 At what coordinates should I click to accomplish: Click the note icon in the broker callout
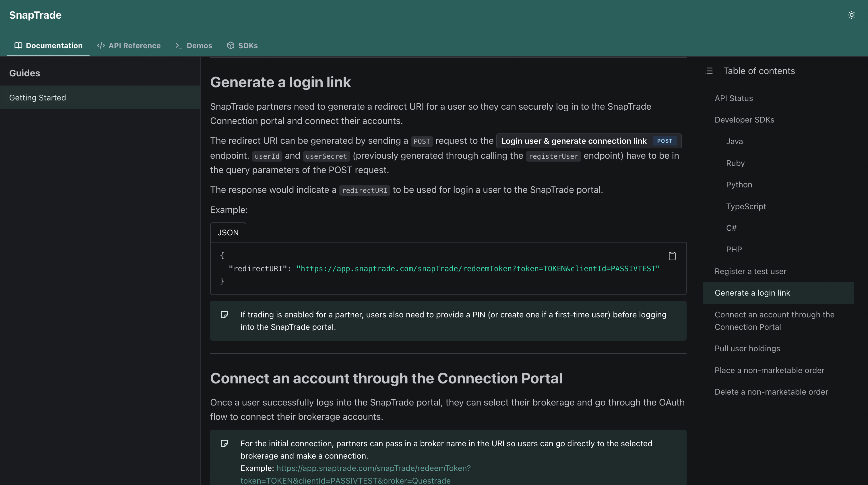(224, 443)
